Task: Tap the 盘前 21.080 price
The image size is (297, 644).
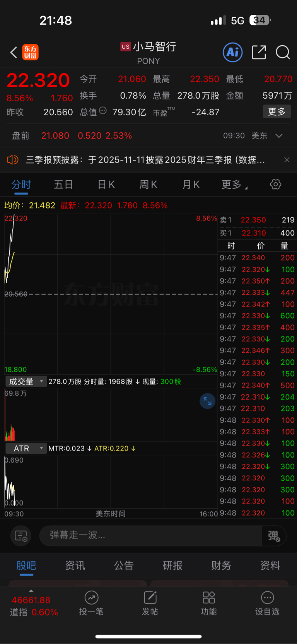Action: (x=55, y=136)
